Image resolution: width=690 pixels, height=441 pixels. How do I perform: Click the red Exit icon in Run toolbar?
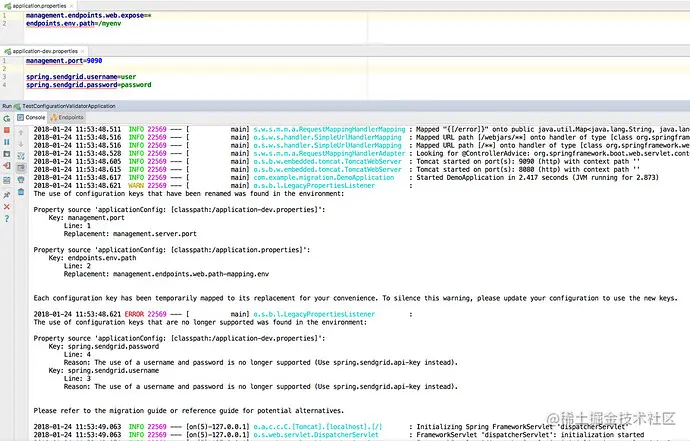pyautogui.click(x=7, y=166)
